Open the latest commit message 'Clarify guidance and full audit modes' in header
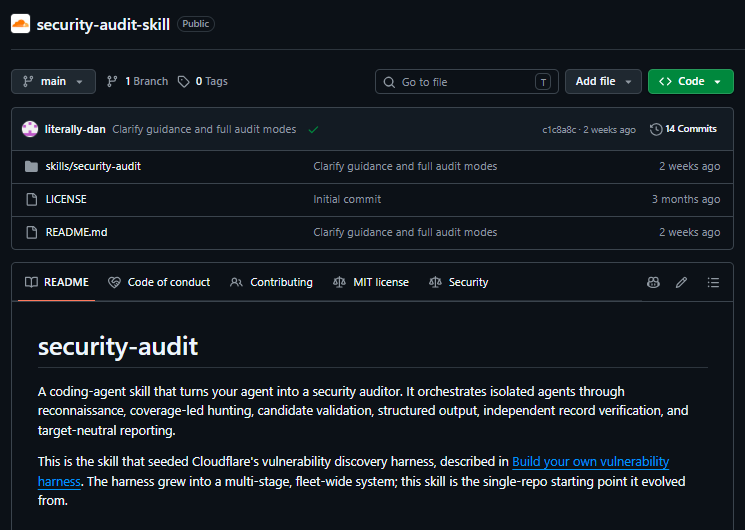Viewport: 745px width, 530px height. pos(204,129)
